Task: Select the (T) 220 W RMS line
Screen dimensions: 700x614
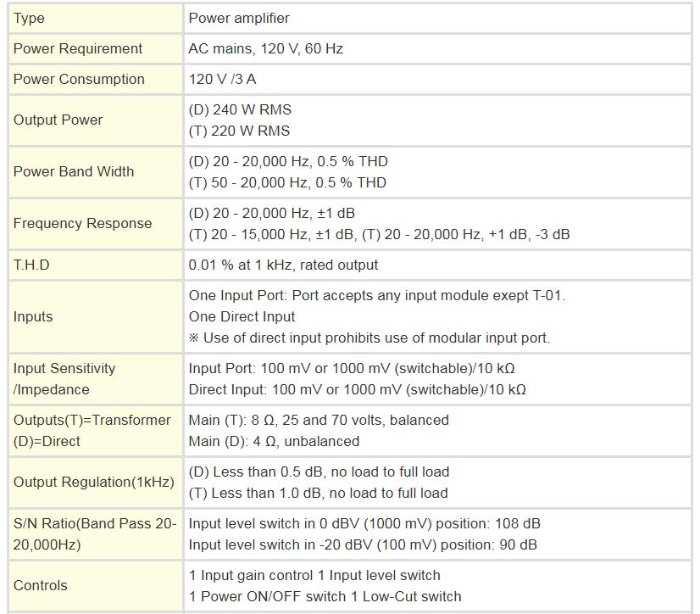Action: point(239,131)
